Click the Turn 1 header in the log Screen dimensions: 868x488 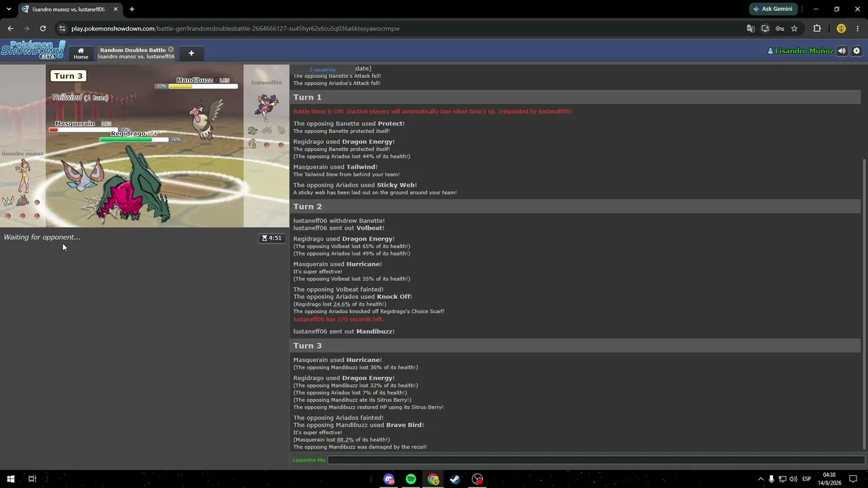coord(575,98)
